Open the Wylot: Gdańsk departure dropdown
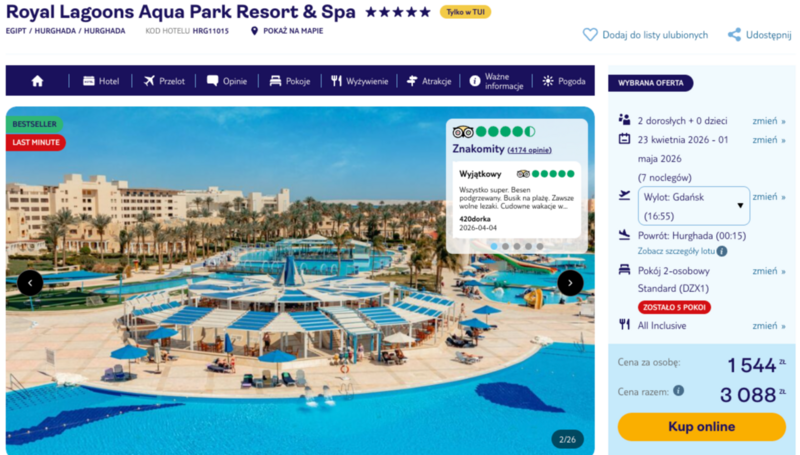Screen dimensions: 800x455 694,206
